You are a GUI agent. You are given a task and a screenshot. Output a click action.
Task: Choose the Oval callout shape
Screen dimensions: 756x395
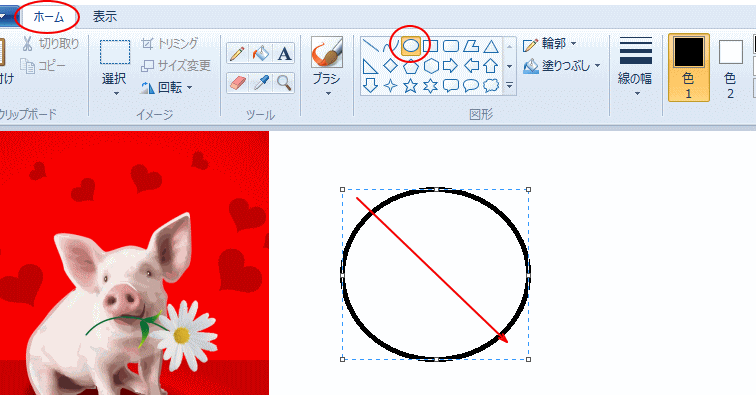coord(471,85)
